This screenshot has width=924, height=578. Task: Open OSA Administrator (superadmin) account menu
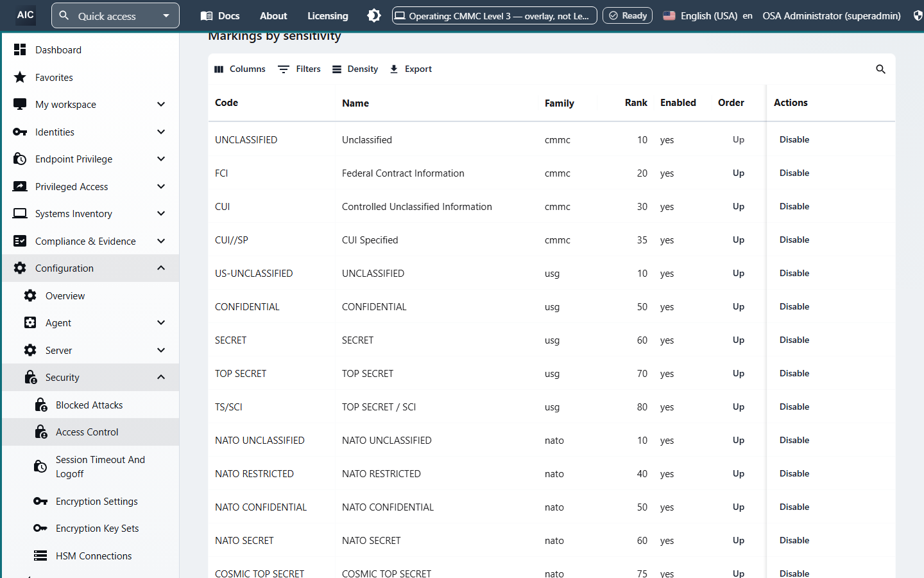tap(832, 15)
